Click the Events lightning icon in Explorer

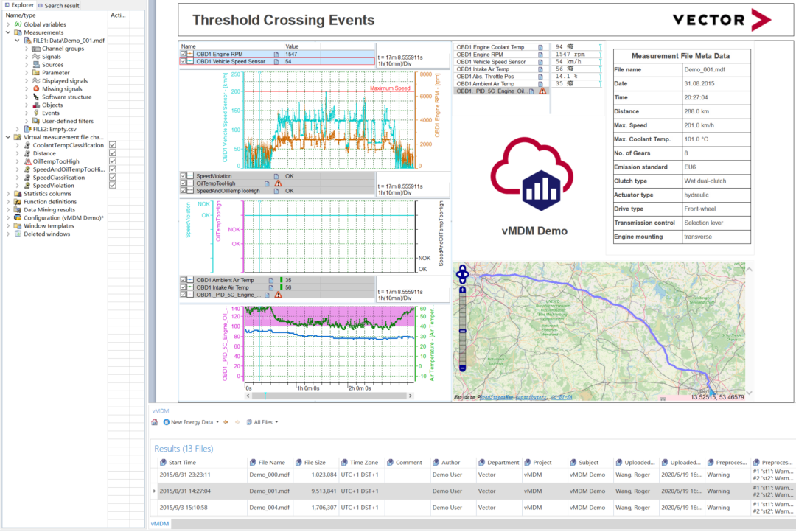click(x=36, y=113)
